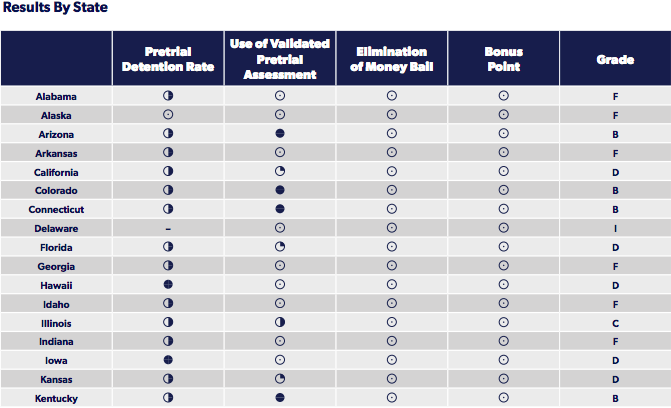Click Alaska's empty Pretrial Detention Rate circle
Screen dimensions: 671x408
[x=168, y=115]
